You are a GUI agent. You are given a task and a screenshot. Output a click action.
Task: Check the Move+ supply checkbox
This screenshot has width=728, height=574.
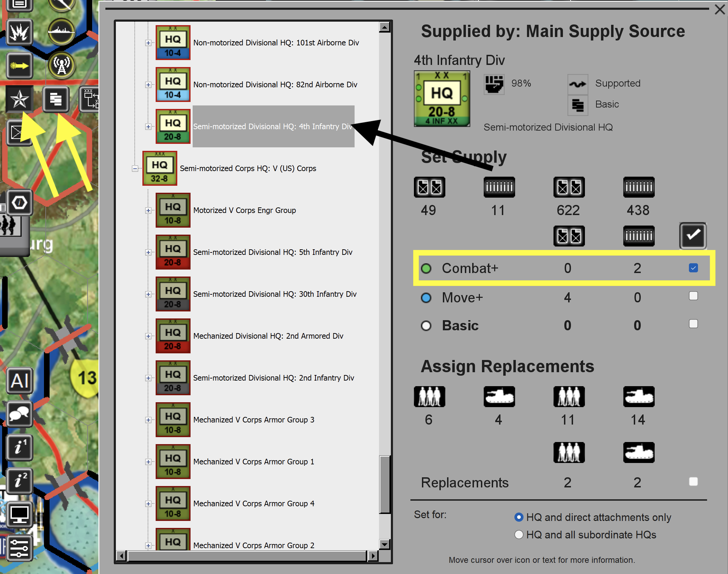[693, 296]
